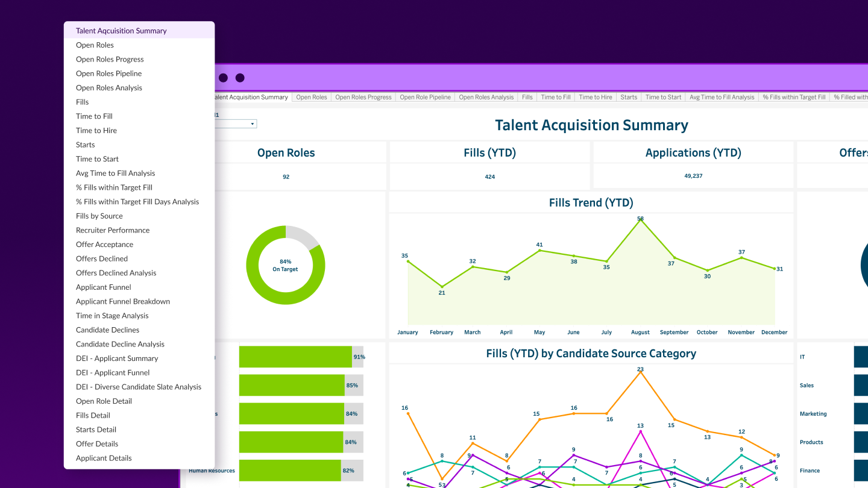The image size is (868, 488).
Task: Switch to the Open Role Pipeline tab
Action: click(425, 97)
